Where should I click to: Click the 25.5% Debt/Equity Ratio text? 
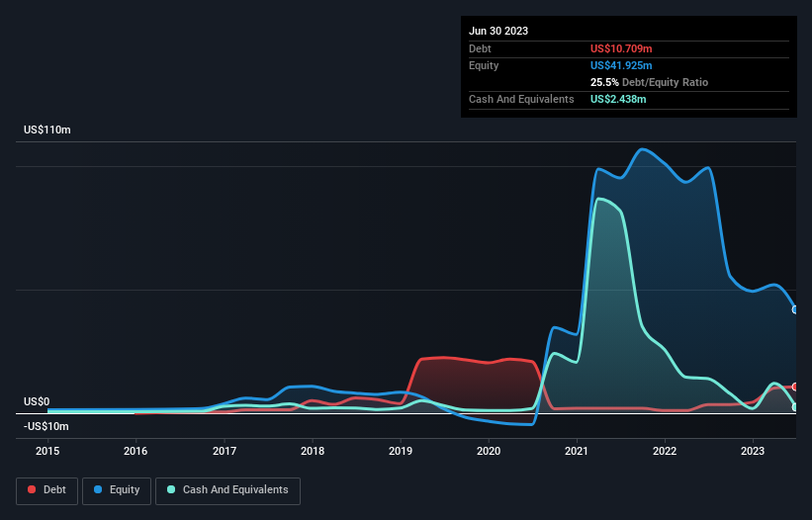click(x=649, y=82)
